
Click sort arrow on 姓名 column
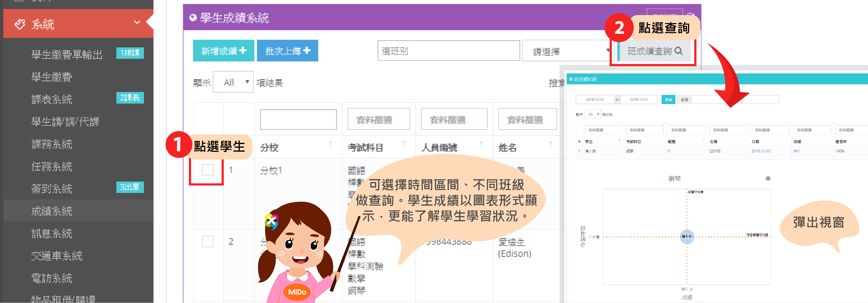click(x=551, y=145)
